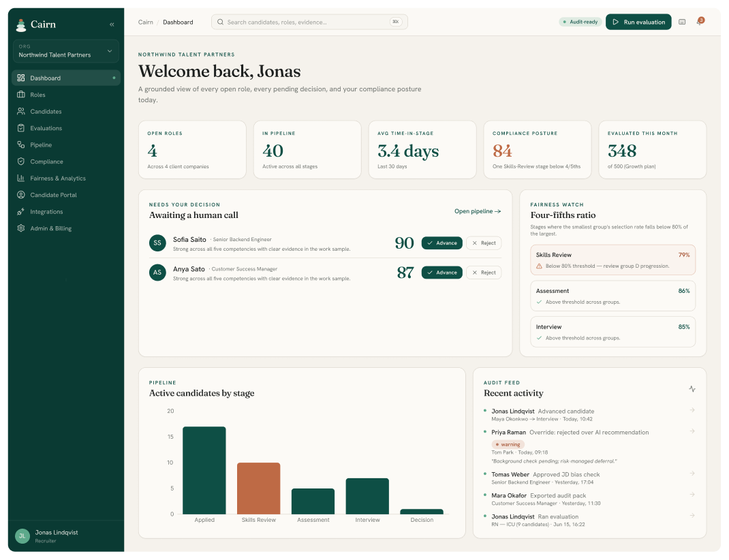Viewport: 729px width, 560px height.
Task: Open Compliance shield icon in sidebar
Action: point(21,161)
